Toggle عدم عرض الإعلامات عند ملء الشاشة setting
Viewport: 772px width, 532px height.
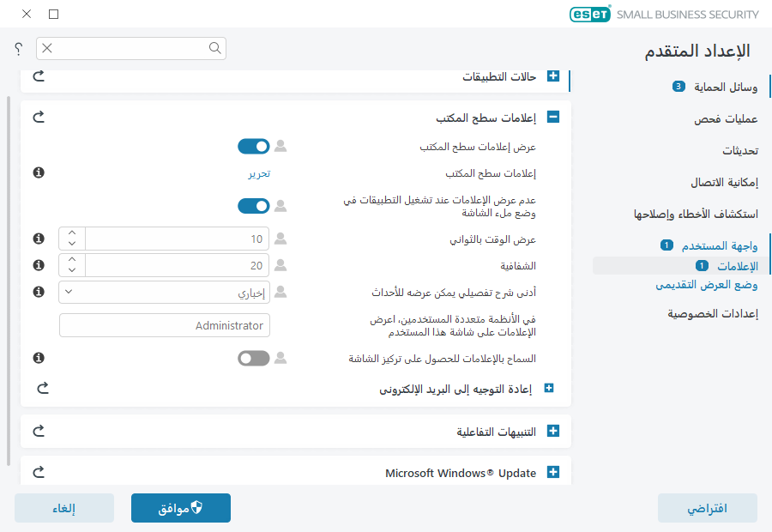[254, 206]
